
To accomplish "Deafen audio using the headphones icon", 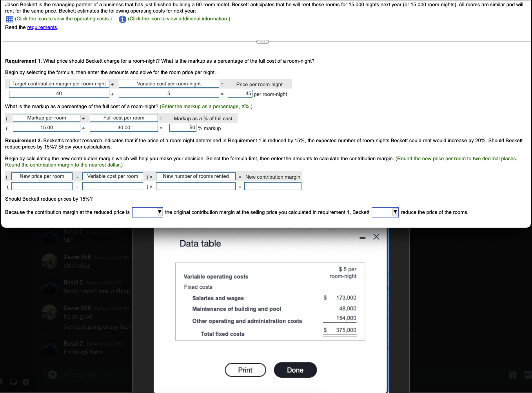I will [x=13, y=382].
